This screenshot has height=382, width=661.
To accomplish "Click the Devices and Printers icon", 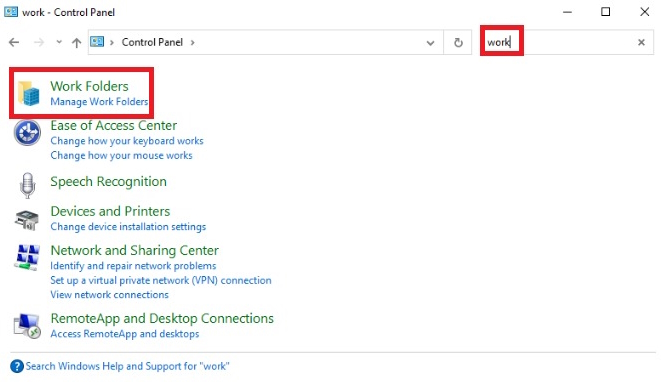I will [x=27, y=220].
